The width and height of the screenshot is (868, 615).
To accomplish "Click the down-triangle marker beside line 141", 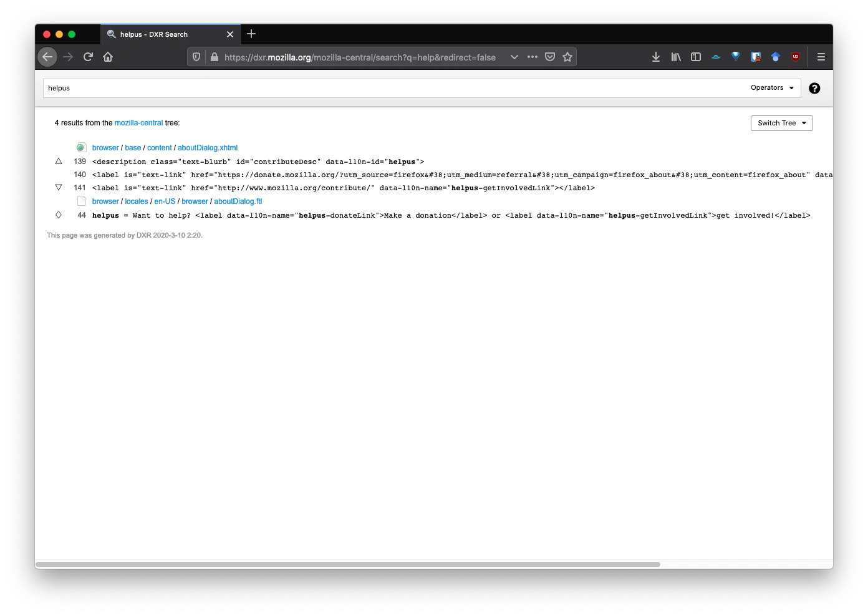I will point(59,187).
